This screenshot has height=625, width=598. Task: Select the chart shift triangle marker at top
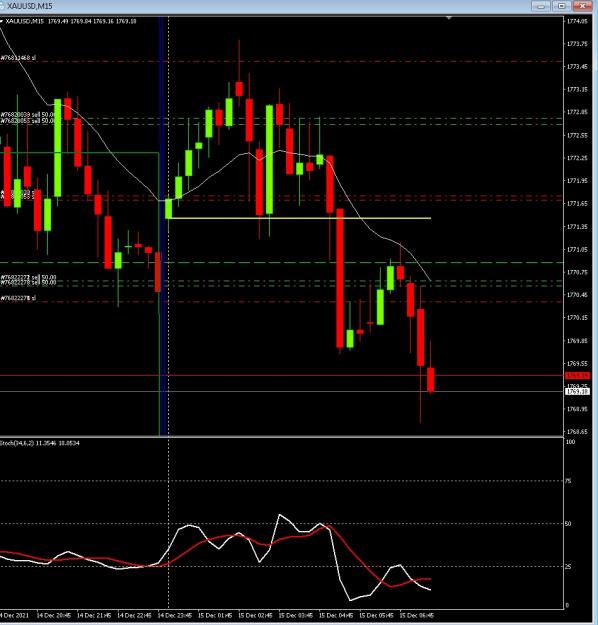449,18
